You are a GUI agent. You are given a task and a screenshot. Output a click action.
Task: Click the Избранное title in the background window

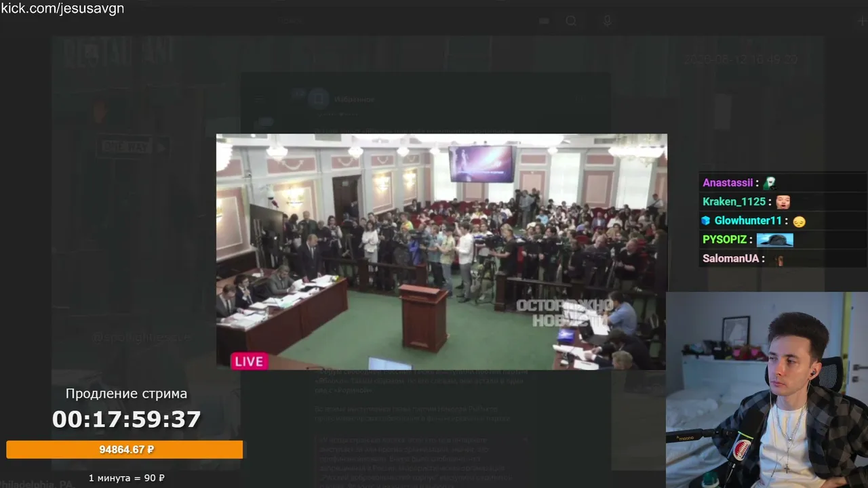coord(354,100)
